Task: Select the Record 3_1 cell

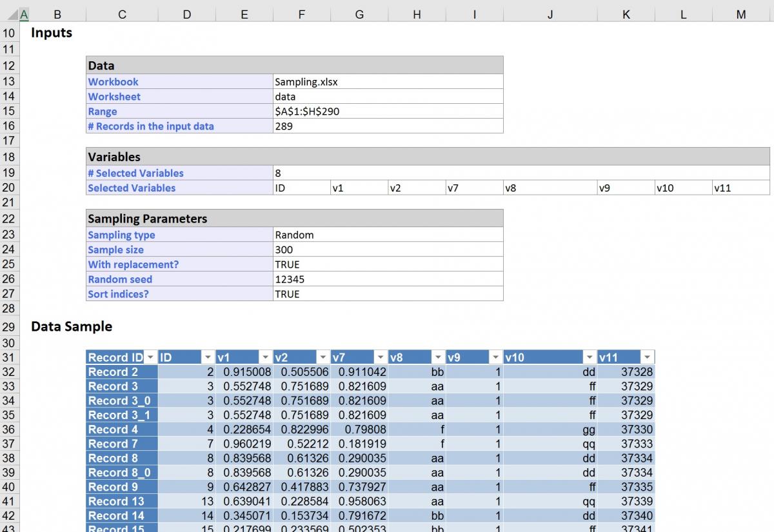Action: coord(119,415)
